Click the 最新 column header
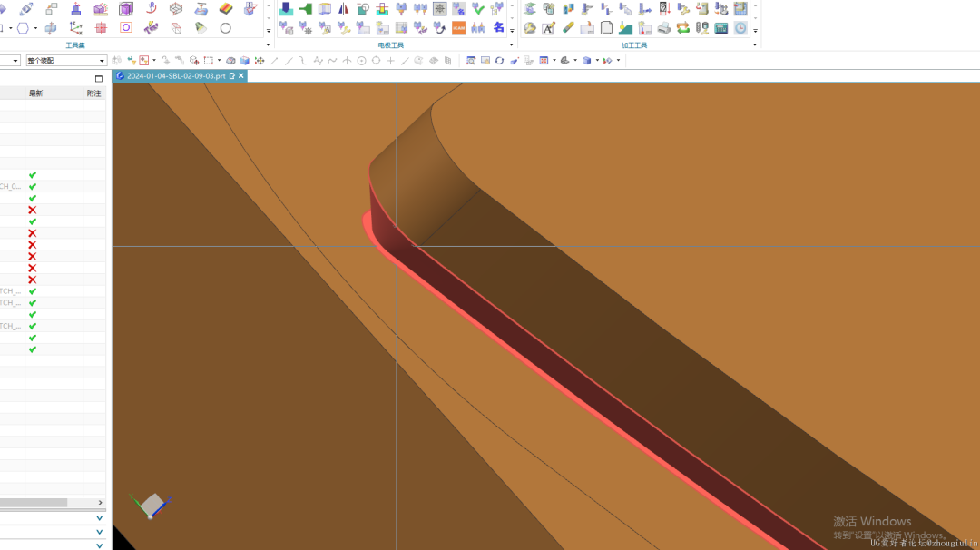Viewport: 980px width, 550px height. [x=36, y=93]
